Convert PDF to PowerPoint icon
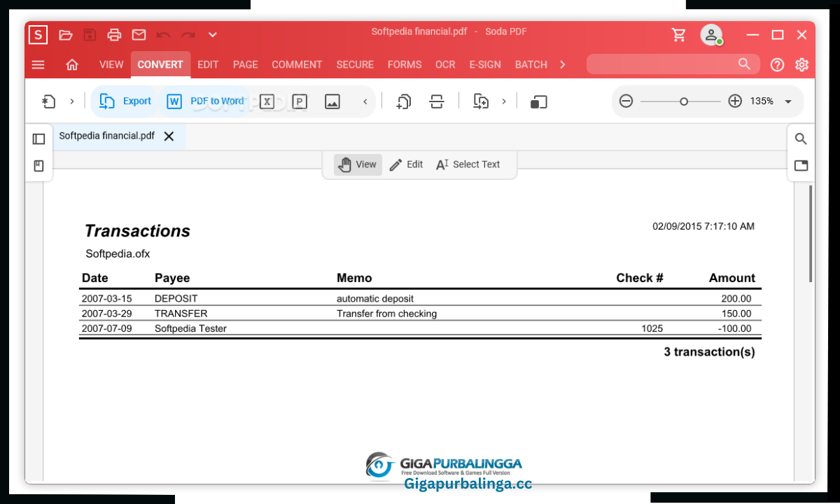The width and height of the screenshot is (840, 504). [300, 101]
